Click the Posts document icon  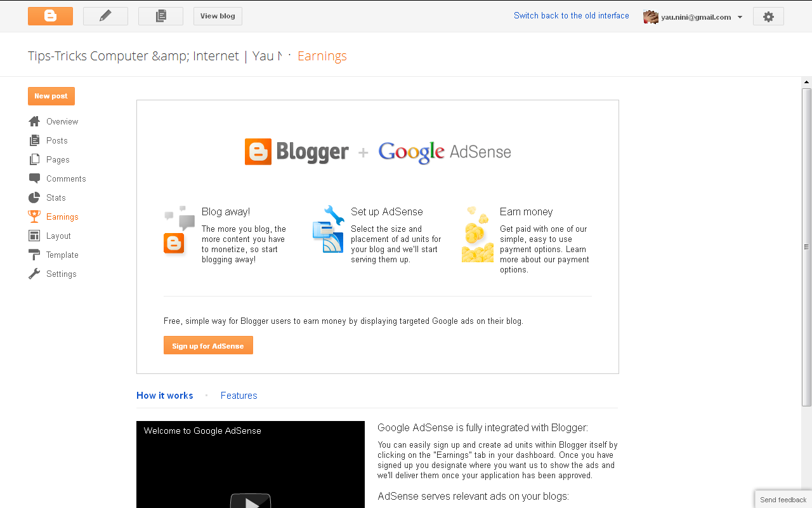34,140
